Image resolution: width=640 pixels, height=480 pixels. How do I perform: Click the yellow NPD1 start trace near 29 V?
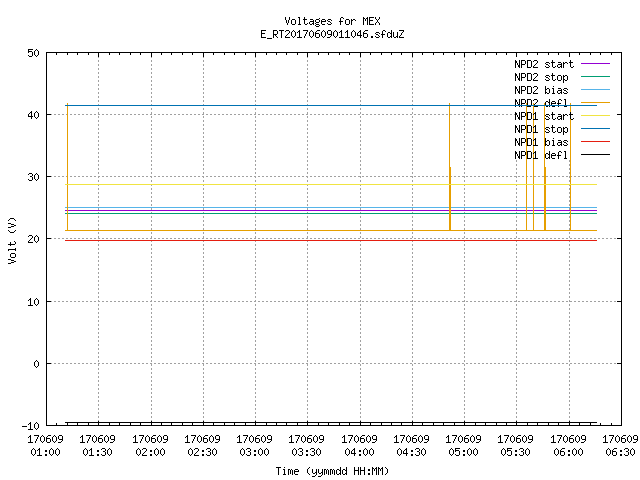[331, 184]
